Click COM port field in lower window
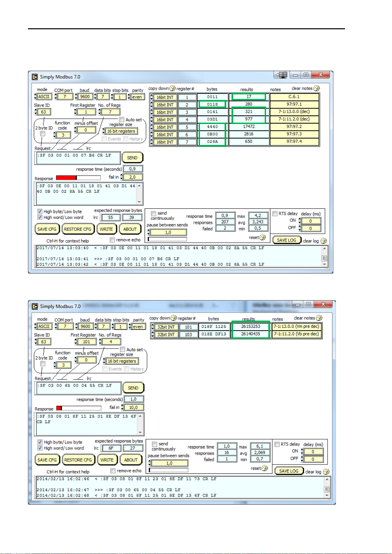This screenshot has height=554, width=392. [65, 326]
